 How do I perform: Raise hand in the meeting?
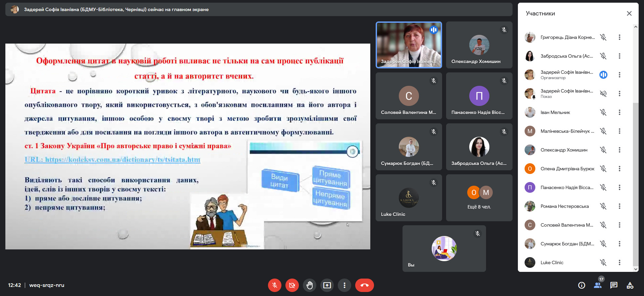coord(309,285)
